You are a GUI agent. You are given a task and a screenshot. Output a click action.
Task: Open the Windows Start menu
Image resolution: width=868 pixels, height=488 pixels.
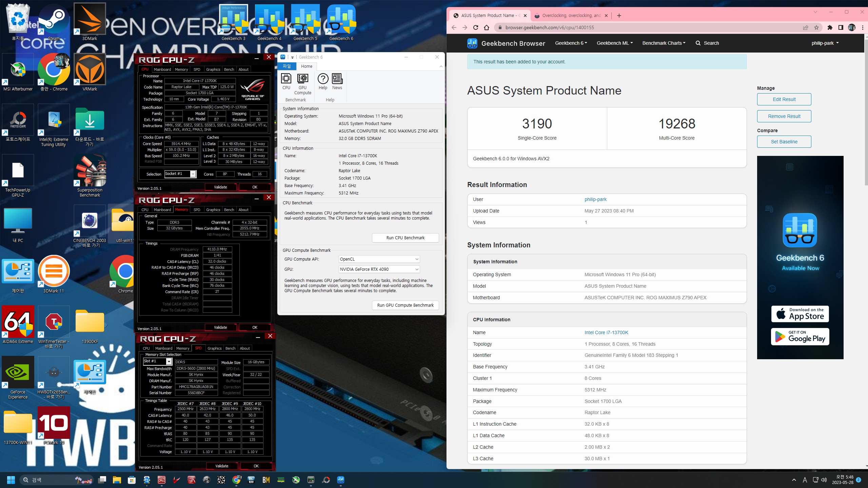pyautogui.click(x=11, y=480)
